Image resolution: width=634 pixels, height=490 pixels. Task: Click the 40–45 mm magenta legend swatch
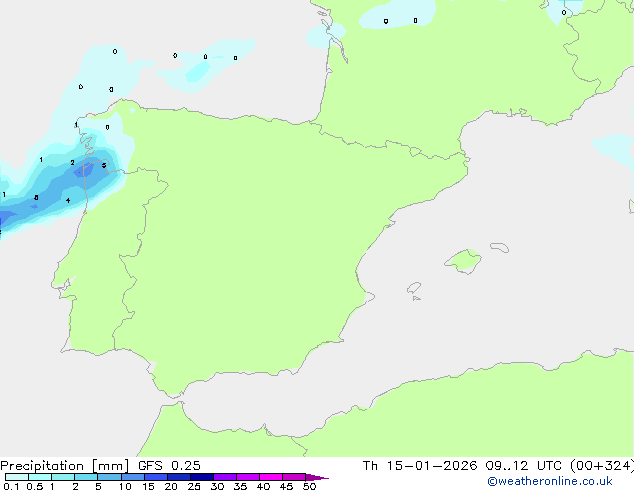[x=271, y=477]
